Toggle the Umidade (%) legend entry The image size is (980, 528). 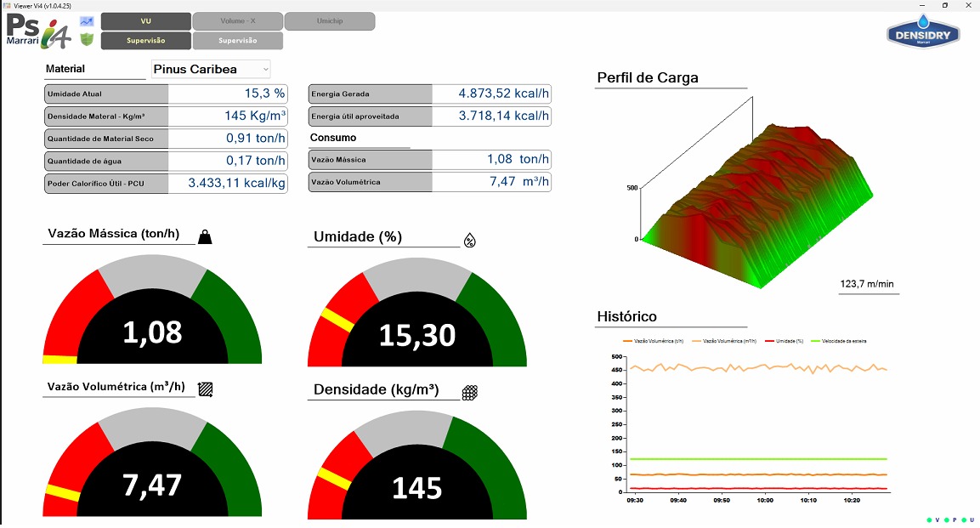[x=783, y=341]
